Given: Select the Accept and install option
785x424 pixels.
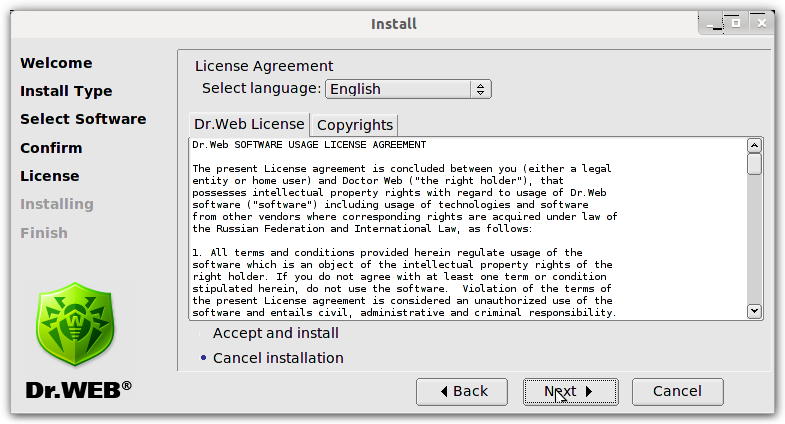Looking at the screenshot, I should coord(269,333).
